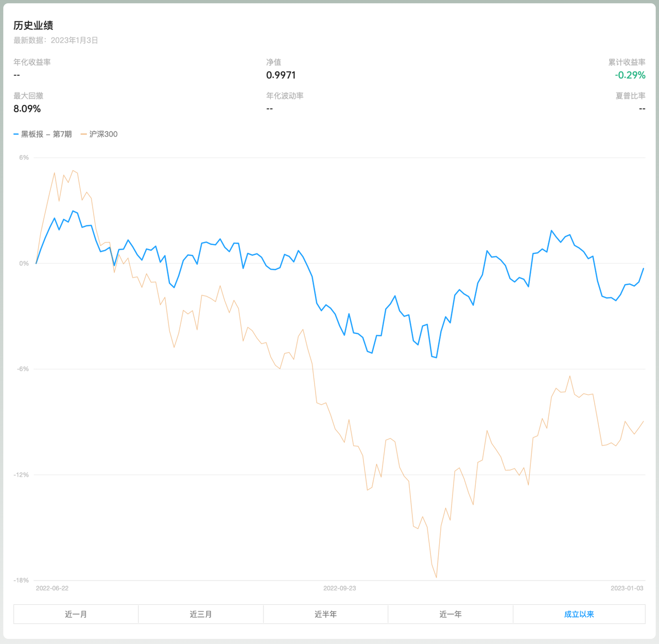Click the 历史业绩 heading
659x644 pixels.
[33, 25]
